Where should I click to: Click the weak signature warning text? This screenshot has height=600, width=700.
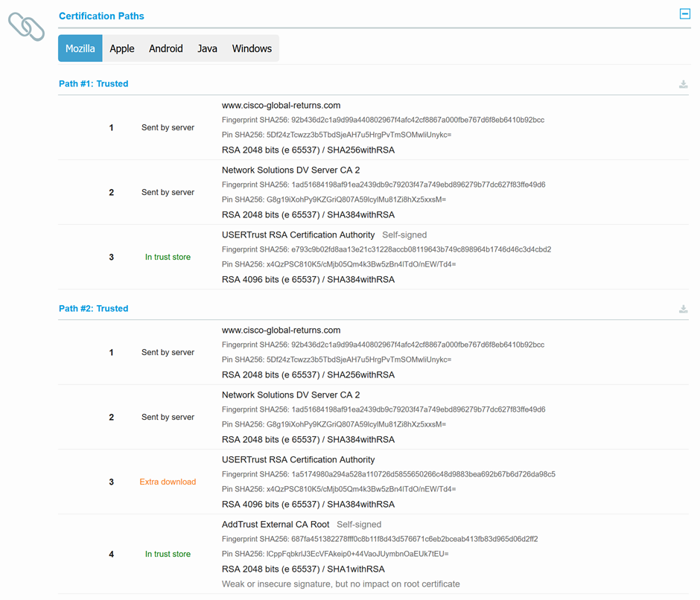pyautogui.click(x=340, y=584)
